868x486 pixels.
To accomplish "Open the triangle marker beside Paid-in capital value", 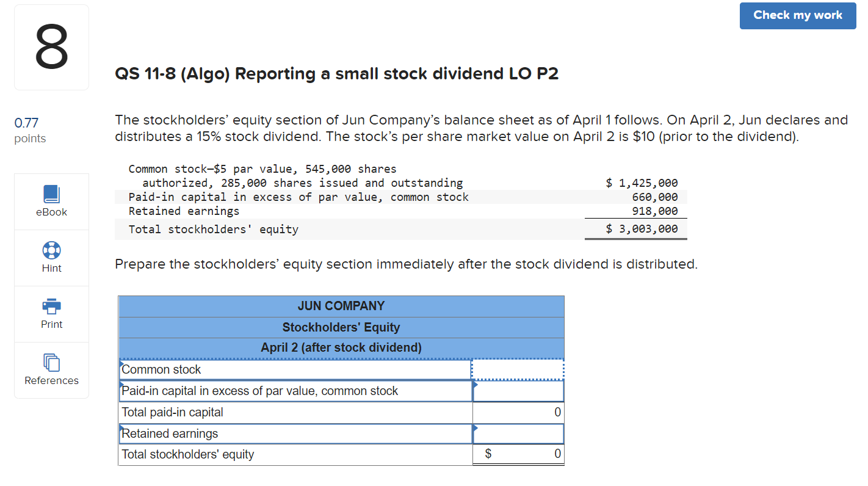I will (x=474, y=383).
